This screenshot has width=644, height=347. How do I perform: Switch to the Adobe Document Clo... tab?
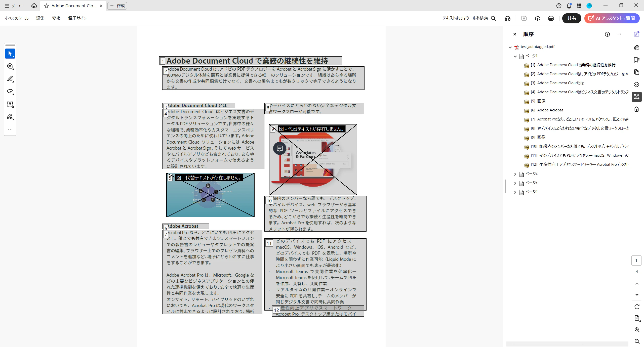(73, 6)
